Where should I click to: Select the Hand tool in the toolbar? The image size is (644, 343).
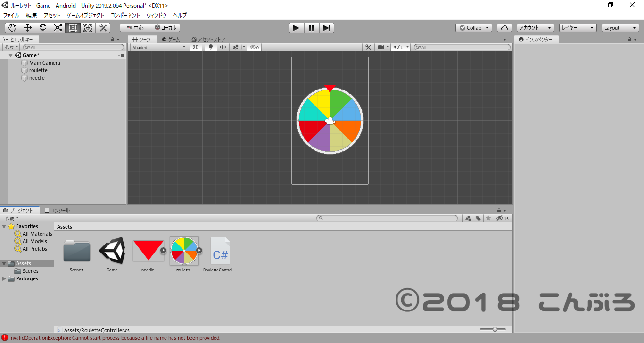(x=12, y=27)
